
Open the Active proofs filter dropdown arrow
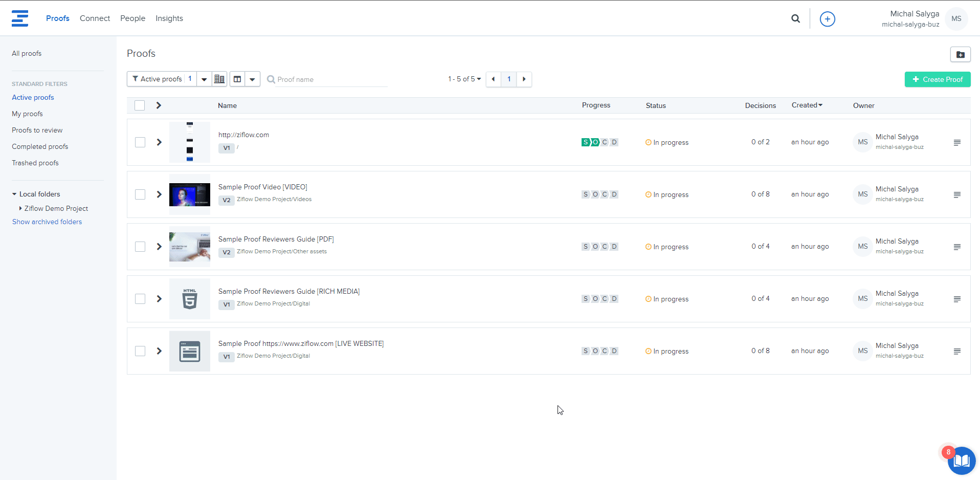(204, 79)
